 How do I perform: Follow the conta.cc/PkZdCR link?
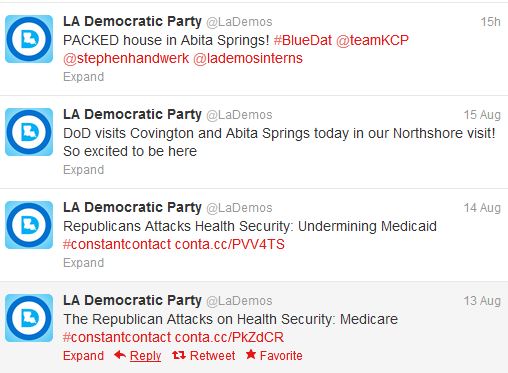click(x=229, y=337)
